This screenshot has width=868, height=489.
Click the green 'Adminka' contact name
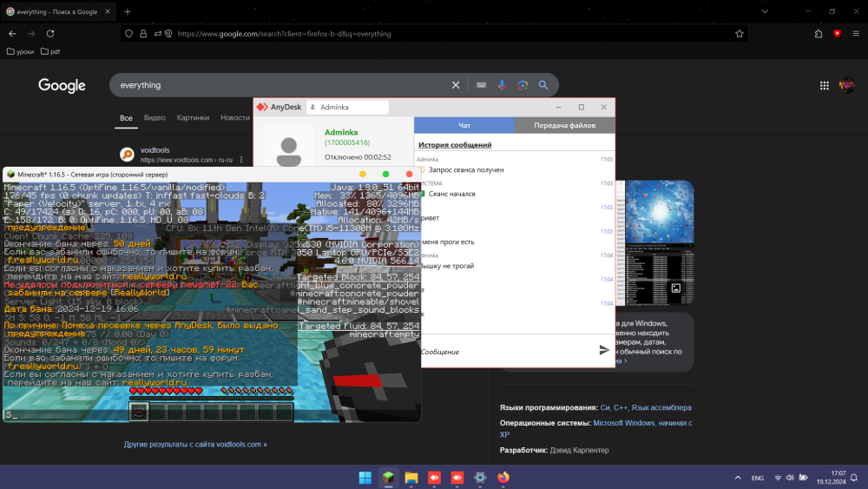(x=341, y=132)
